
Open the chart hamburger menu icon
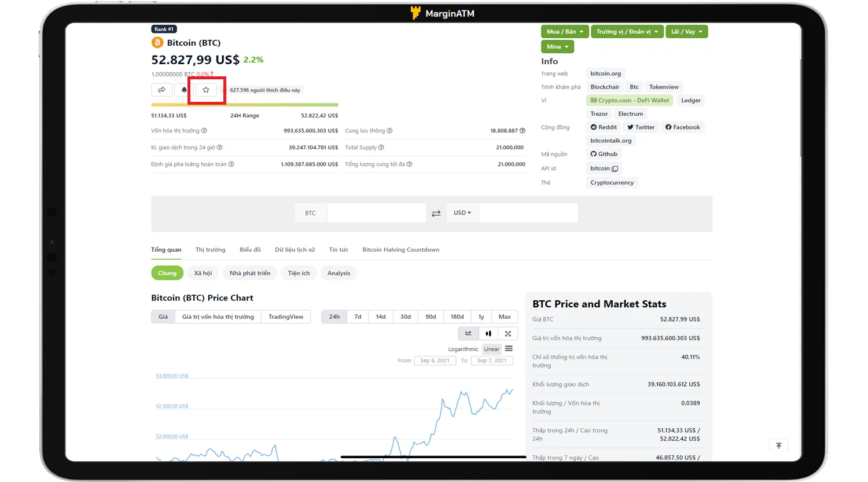click(x=509, y=348)
